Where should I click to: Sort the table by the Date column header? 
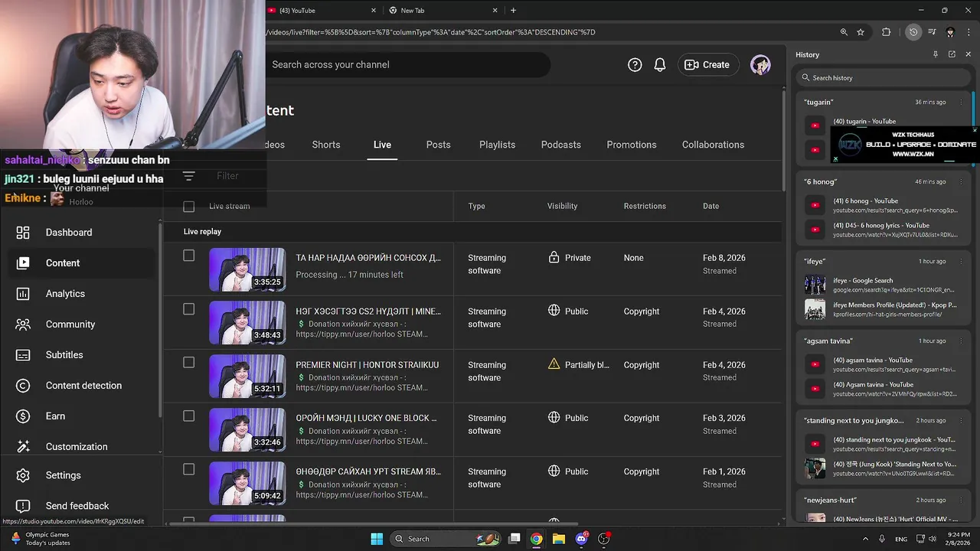[x=711, y=206]
